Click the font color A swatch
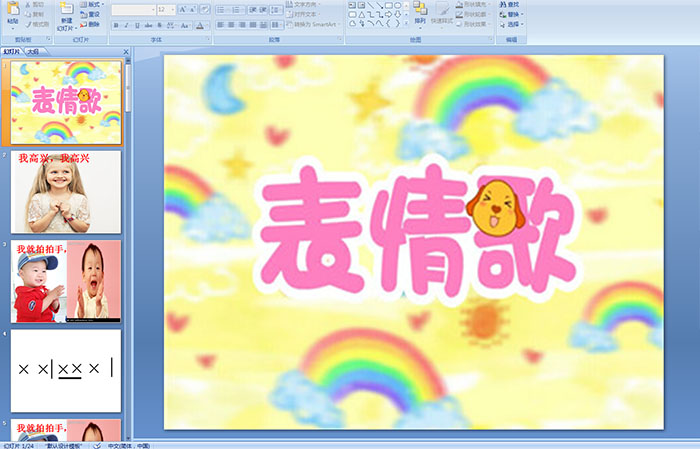This screenshot has height=449, width=700. click(200, 25)
